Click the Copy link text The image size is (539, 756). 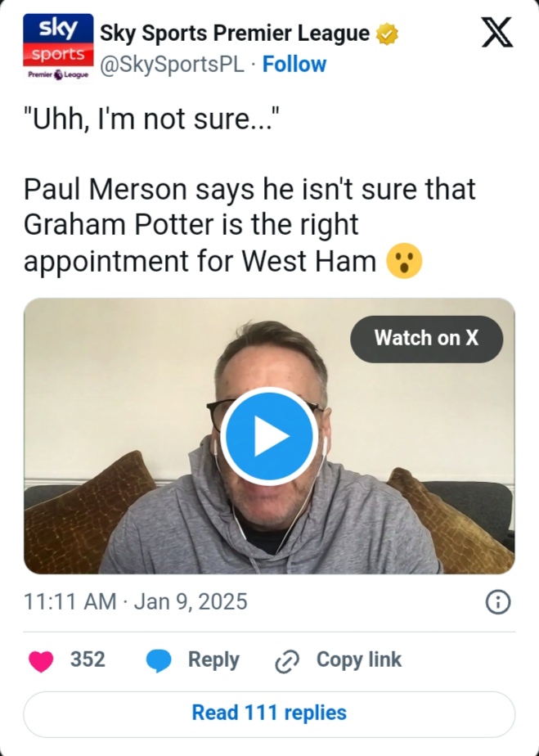pos(358,659)
